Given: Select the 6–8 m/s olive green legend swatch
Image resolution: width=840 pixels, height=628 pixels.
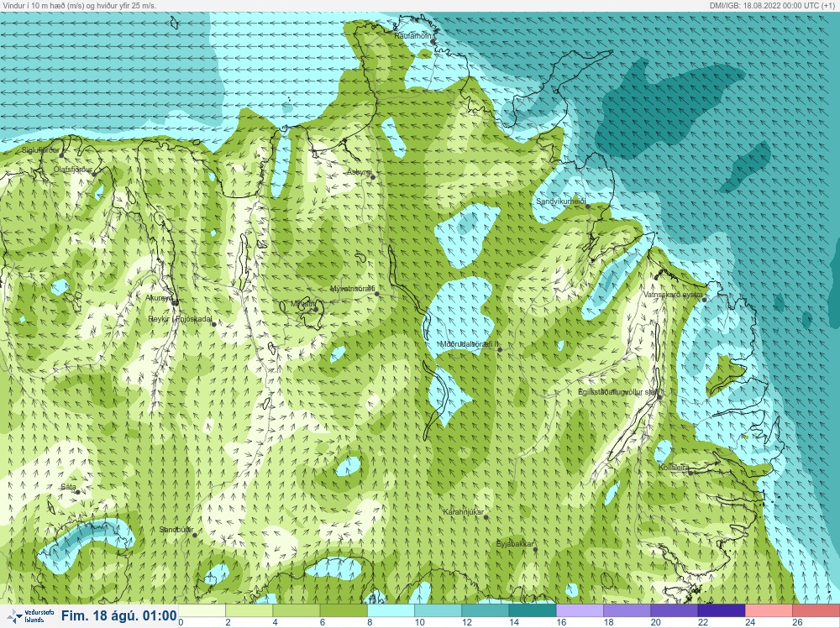Looking at the screenshot, I should click(x=344, y=610).
